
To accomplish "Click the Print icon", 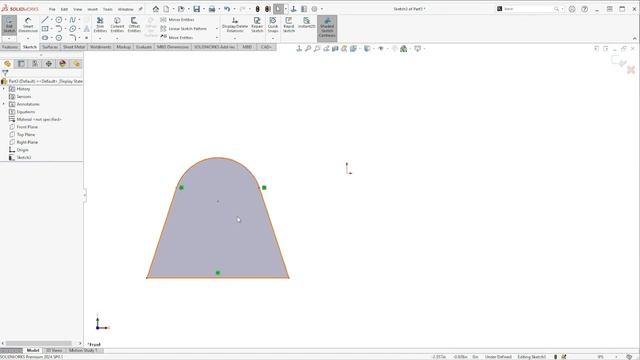I will click(x=212, y=9).
